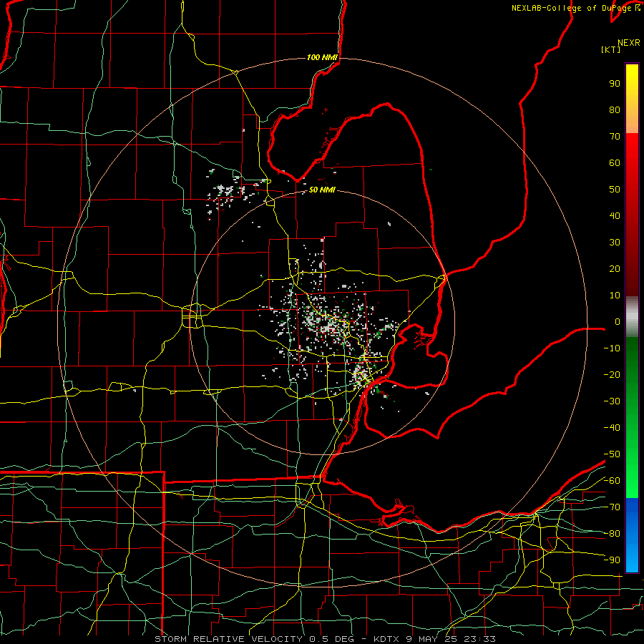Image resolution: width=644 pixels, height=644 pixels.
Task: Click the -60 knot scale label
Action: point(612,481)
